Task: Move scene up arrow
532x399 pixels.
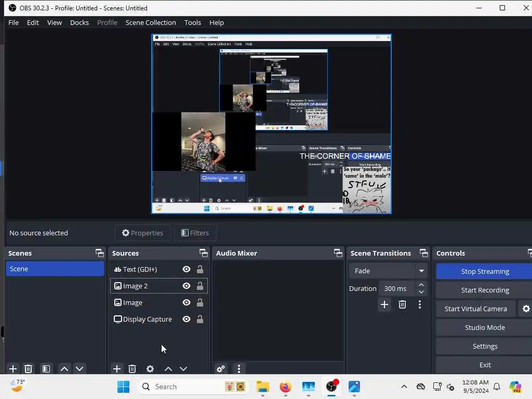Action: (64, 369)
